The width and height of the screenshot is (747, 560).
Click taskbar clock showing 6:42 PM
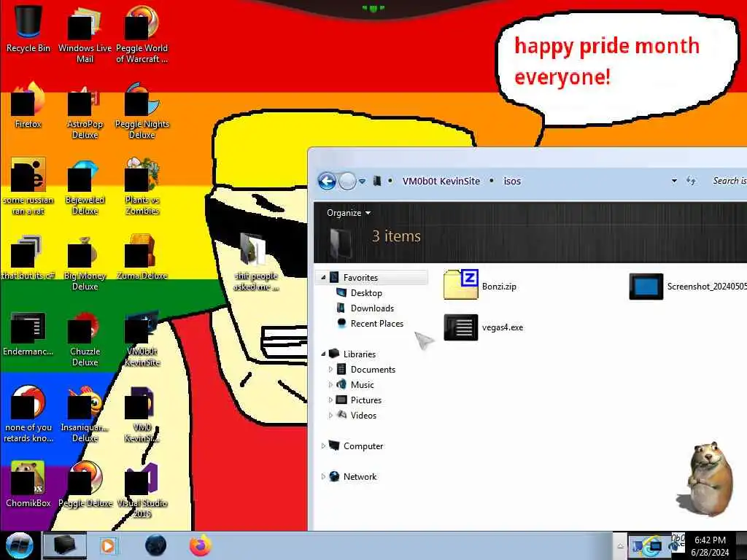tap(710, 546)
